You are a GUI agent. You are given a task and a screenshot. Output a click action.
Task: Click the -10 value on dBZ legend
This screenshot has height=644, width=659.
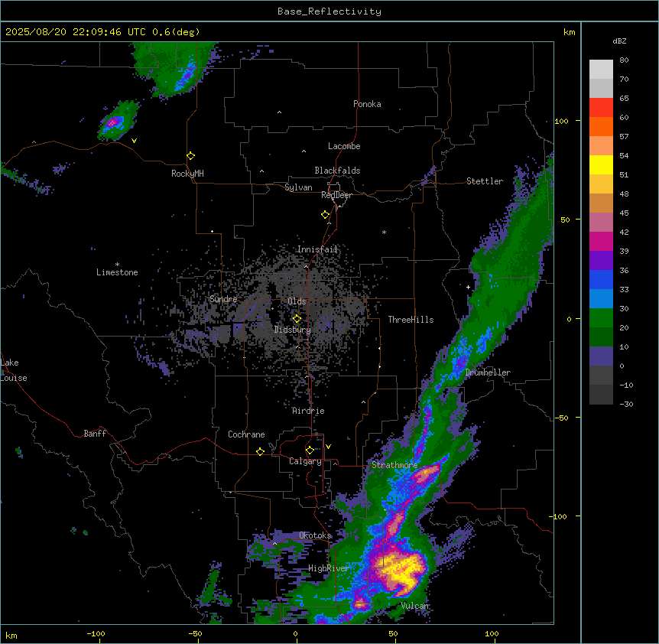(x=626, y=385)
